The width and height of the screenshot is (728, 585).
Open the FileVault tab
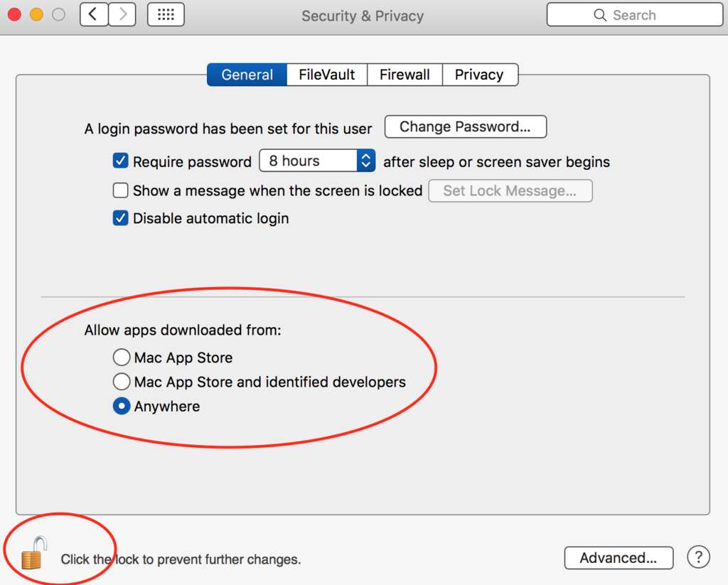[x=327, y=75]
